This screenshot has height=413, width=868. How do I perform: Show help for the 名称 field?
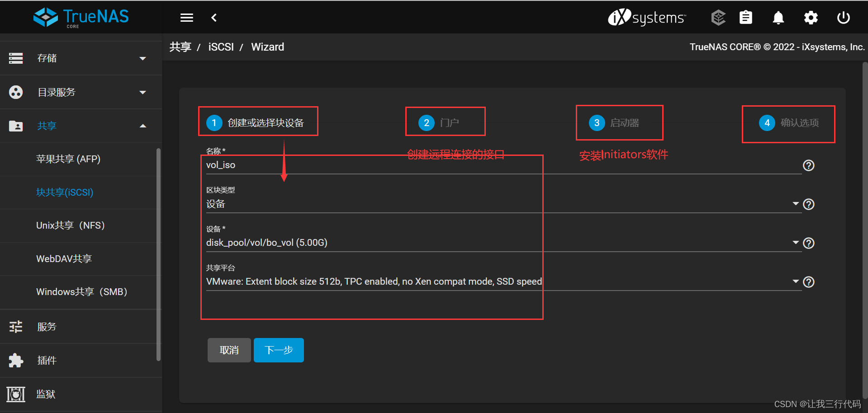tap(809, 165)
